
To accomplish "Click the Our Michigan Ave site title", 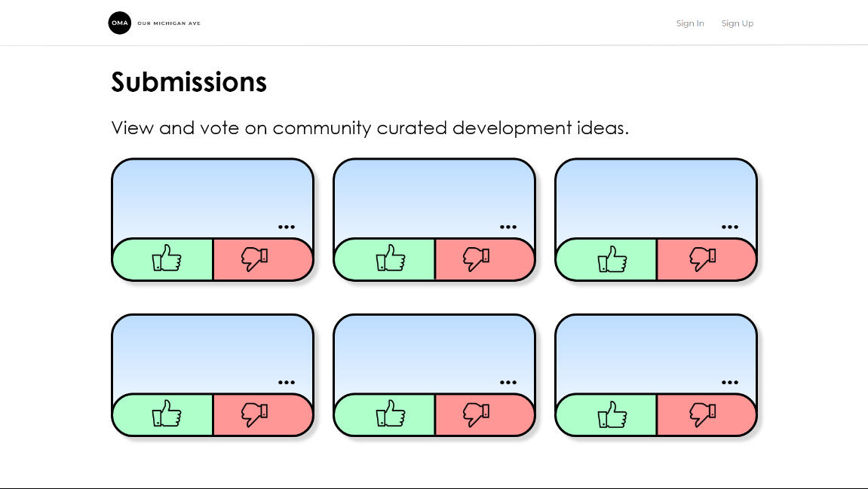I will [x=169, y=23].
